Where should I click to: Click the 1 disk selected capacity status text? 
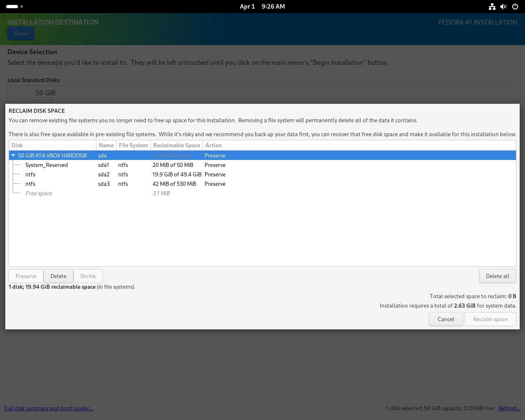pos(440,408)
